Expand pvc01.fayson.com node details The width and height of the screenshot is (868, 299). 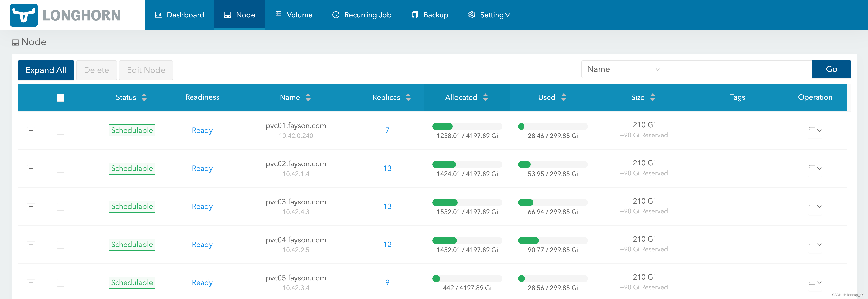pos(31,130)
